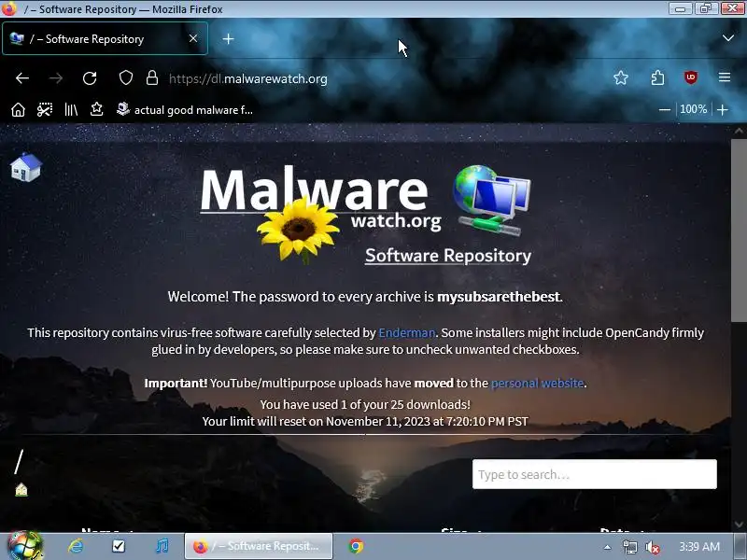This screenshot has height=560, width=747.
Task: Follow the personal website link
Action: [x=538, y=383]
